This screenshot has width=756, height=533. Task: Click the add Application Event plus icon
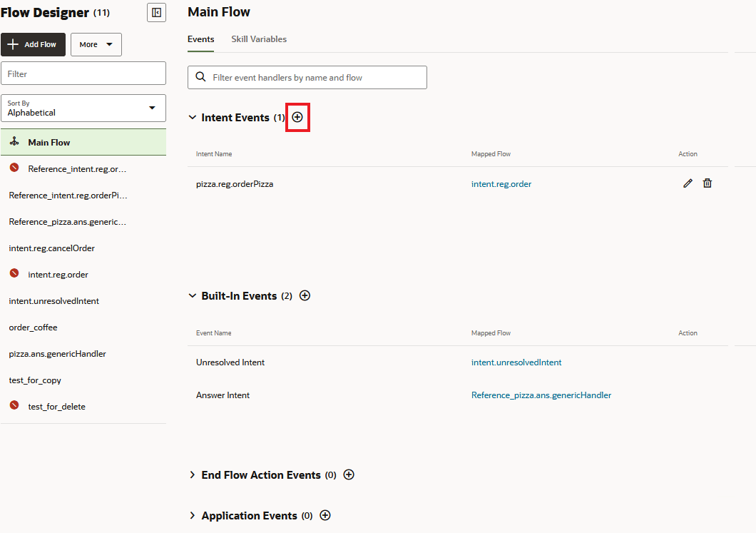[325, 515]
